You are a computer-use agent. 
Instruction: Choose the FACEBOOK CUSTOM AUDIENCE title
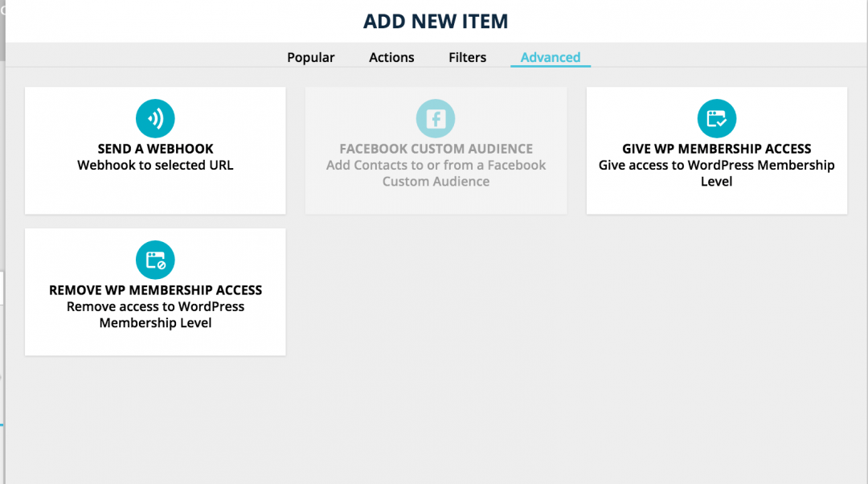(436, 149)
